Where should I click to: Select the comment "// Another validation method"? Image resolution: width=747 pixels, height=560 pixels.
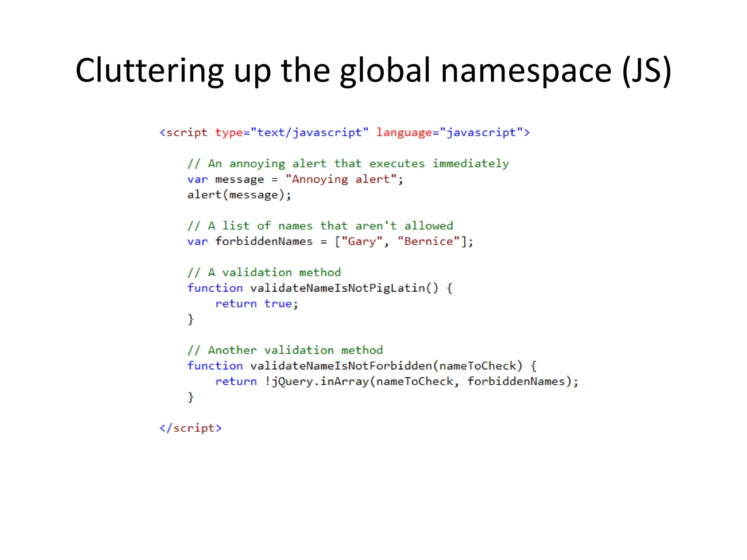click(x=285, y=350)
